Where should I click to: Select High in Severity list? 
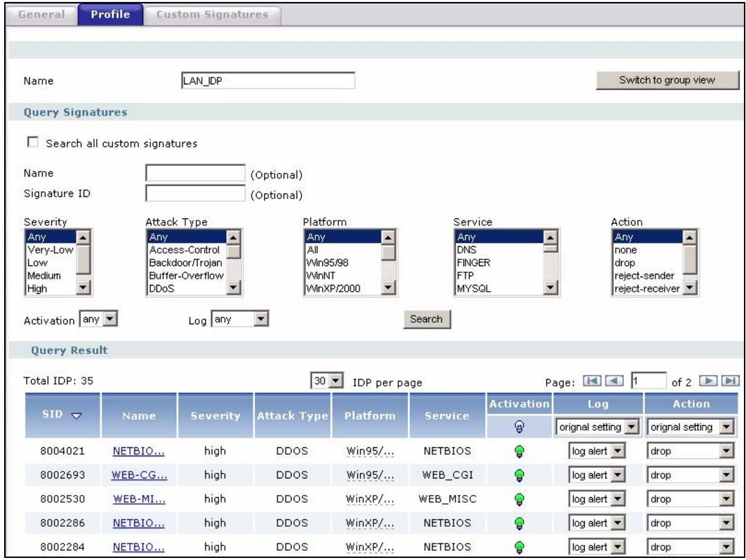tap(50, 288)
